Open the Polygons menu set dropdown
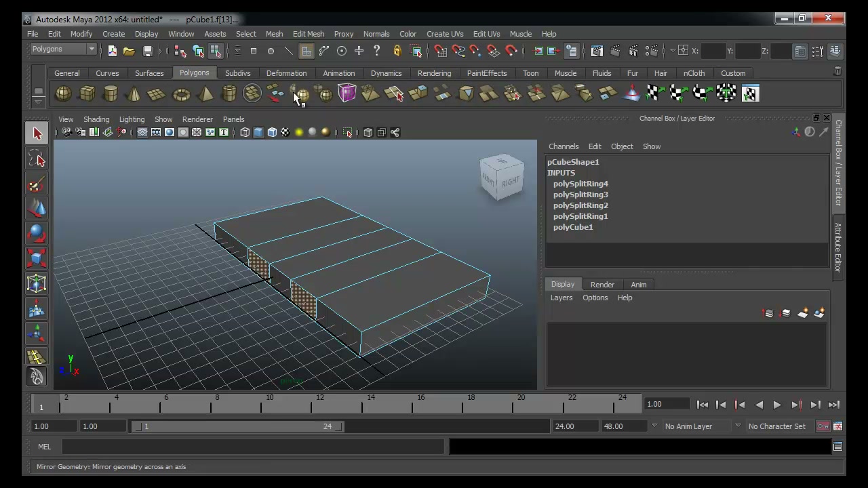The image size is (868, 488). pyautogui.click(x=63, y=49)
